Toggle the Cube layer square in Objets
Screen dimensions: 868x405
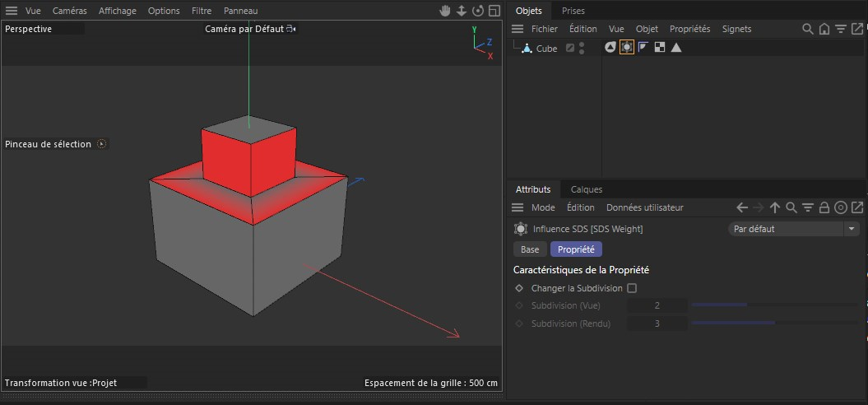click(569, 48)
